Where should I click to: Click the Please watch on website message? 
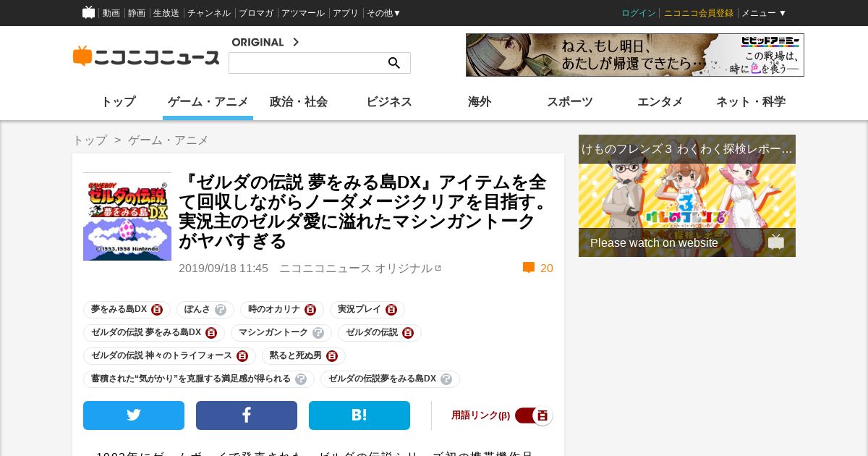pos(654,242)
